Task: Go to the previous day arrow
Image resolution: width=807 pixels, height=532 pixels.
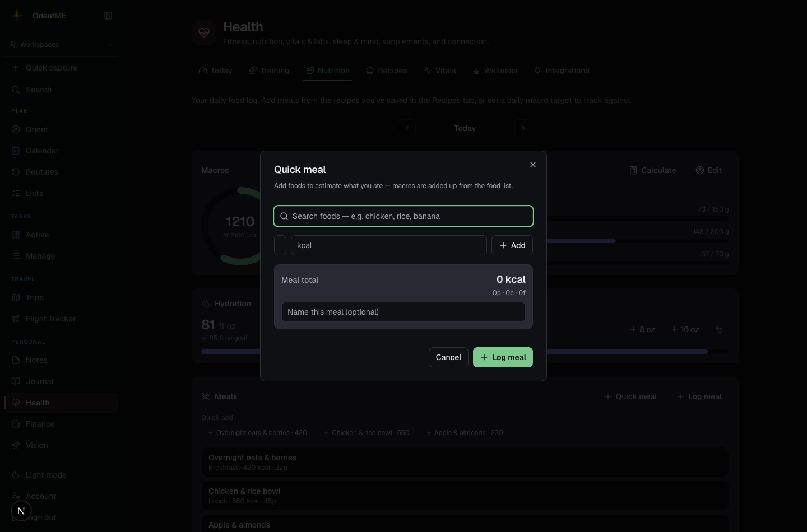Action: pos(407,128)
